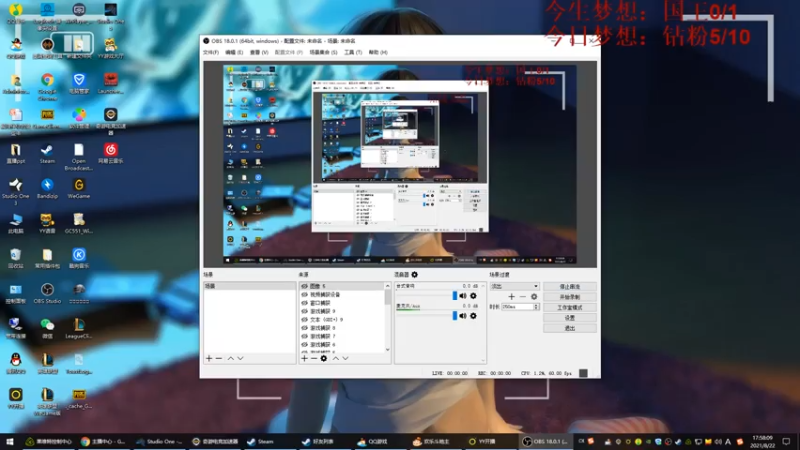This screenshot has height=450, width=800.
Task: Open the 淡出 scene transition dropdown
Action: pos(514,286)
